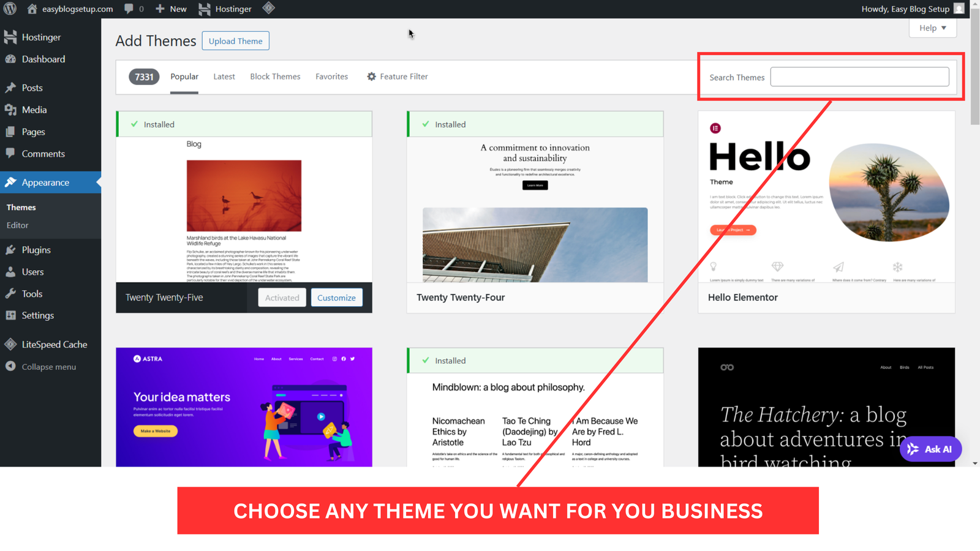The image size is (980, 551).
Task: Click the Settings sliders icon
Action: click(x=10, y=315)
